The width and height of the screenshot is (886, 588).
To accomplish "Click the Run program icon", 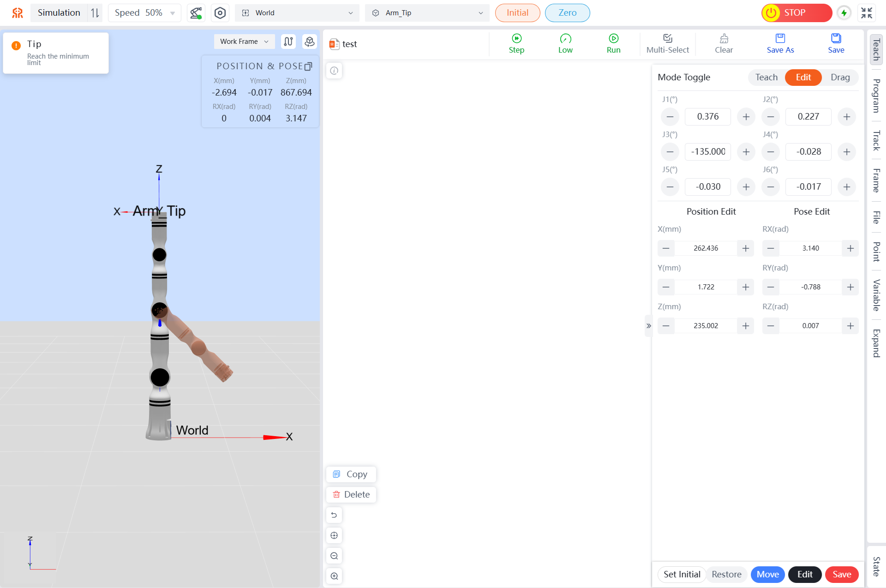I will (x=613, y=39).
